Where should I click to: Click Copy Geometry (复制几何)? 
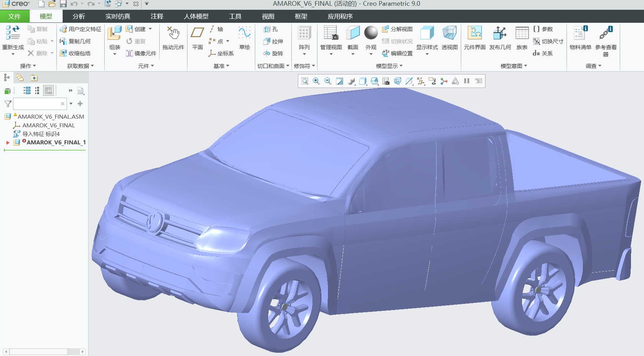tap(75, 41)
